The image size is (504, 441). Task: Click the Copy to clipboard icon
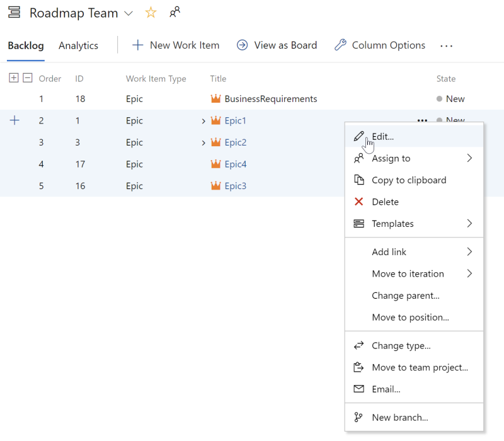359,180
